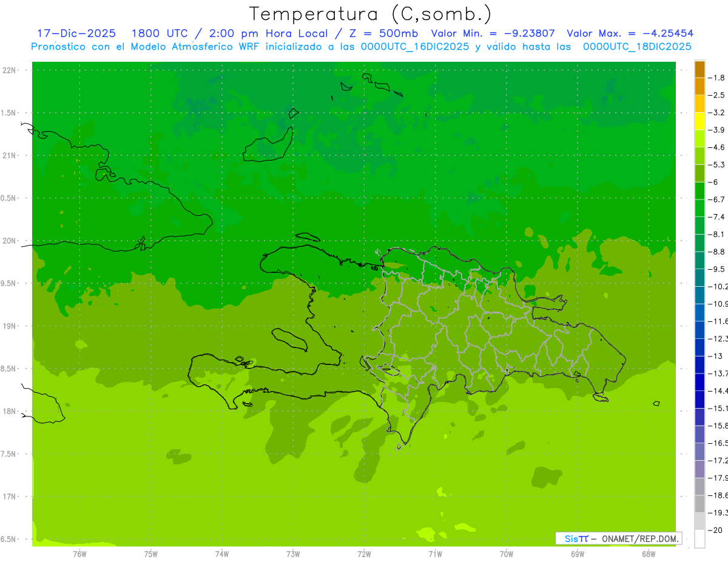This screenshot has width=728, height=562.
Task: Click the -6 colorbar label
Action: tap(713, 182)
